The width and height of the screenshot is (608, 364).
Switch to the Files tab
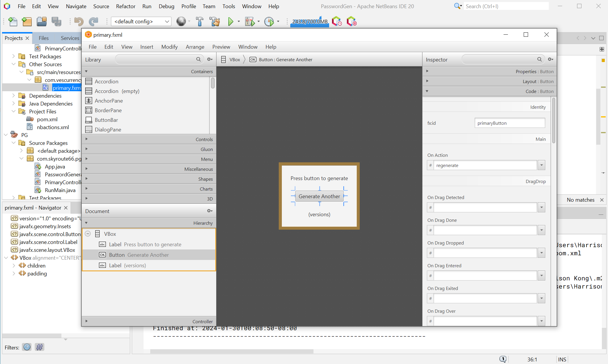point(43,38)
